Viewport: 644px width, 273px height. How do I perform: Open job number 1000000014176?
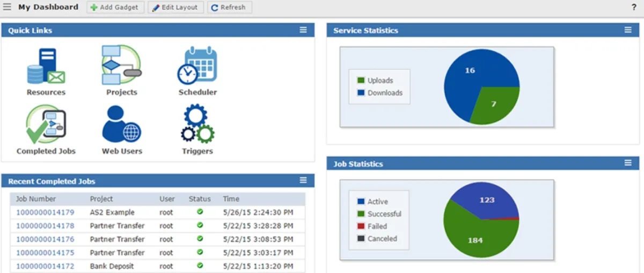(45, 239)
